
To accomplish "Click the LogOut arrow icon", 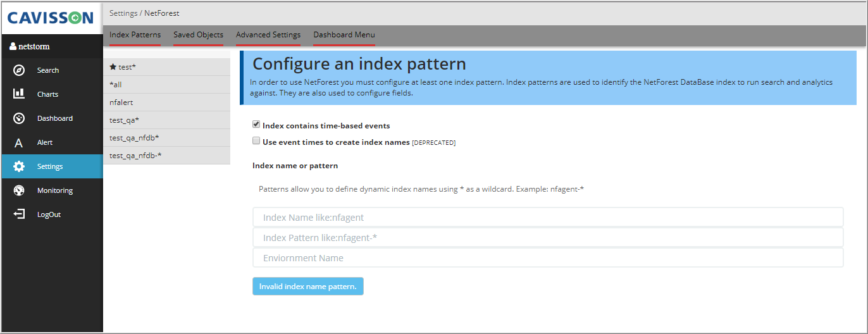I will 19,214.
